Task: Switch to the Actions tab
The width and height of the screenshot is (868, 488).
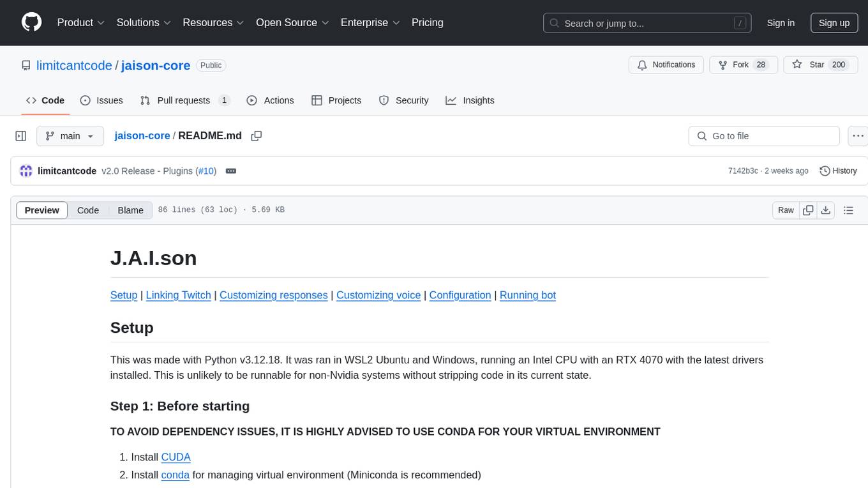Action: pyautogui.click(x=270, y=100)
